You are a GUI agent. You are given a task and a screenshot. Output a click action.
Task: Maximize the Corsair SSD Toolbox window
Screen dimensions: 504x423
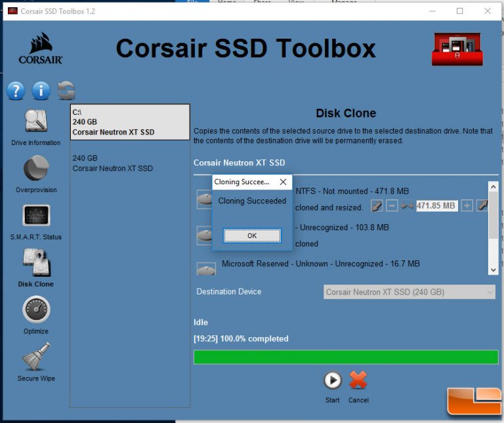click(x=460, y=11)
